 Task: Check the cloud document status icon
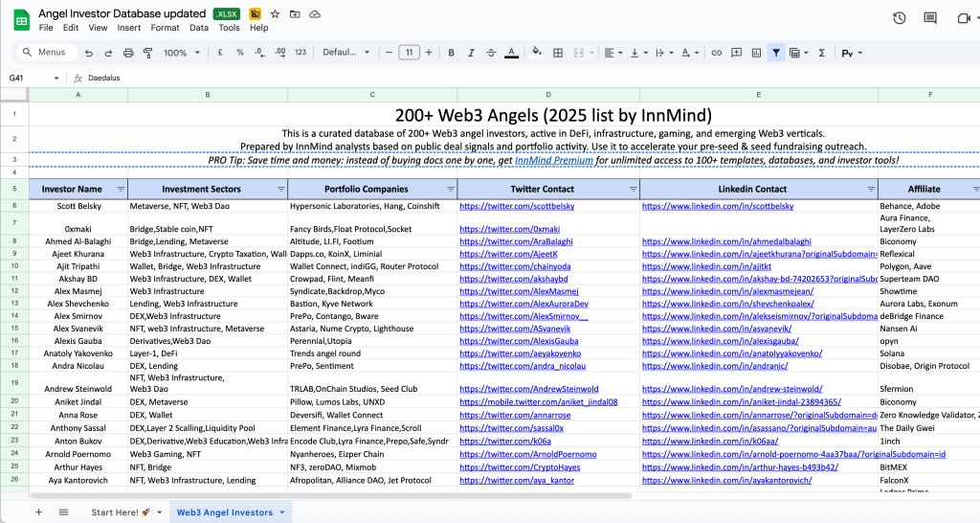315,13
